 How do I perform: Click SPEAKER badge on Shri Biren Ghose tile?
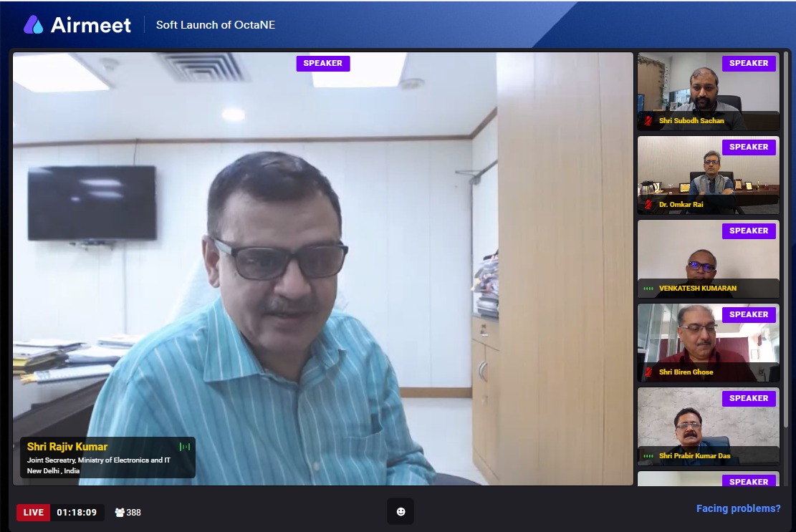(749, 314)
